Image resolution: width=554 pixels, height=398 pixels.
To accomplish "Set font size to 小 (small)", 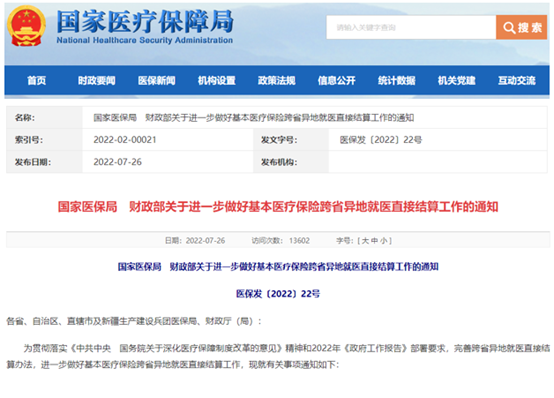I will pos(384,241).
